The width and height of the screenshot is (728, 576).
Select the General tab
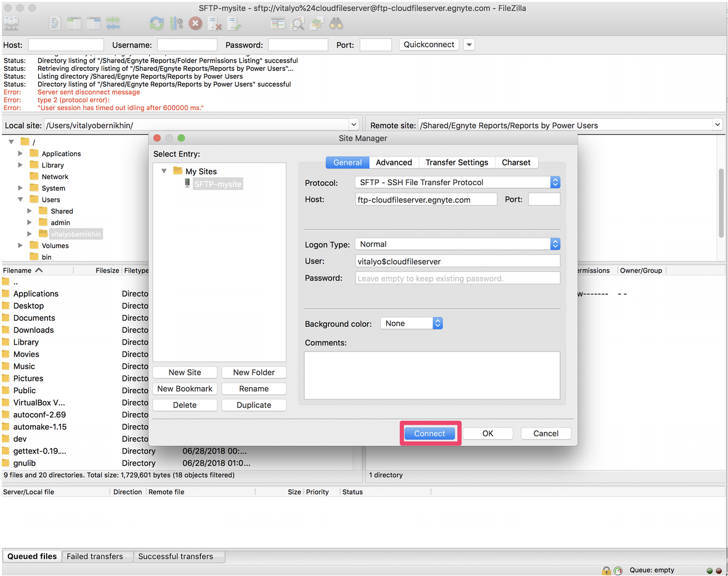coord(347,162)
